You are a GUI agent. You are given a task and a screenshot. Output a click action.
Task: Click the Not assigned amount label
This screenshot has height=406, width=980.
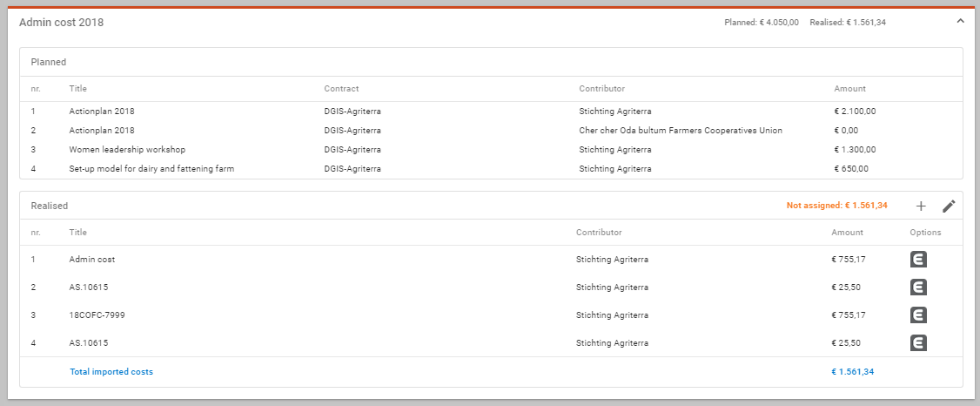click(x=837, y=206)
